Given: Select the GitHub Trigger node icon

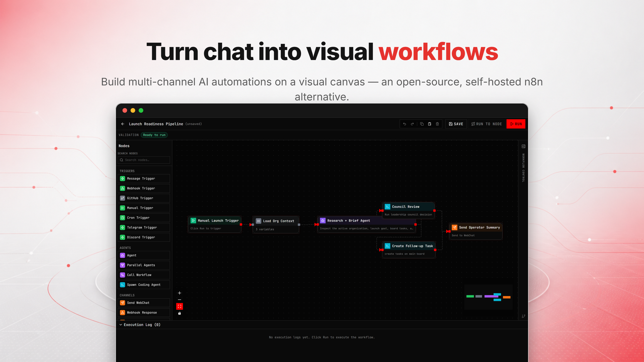Looking at the screenshot, I should pyautogui.click(x=122, y=198).
